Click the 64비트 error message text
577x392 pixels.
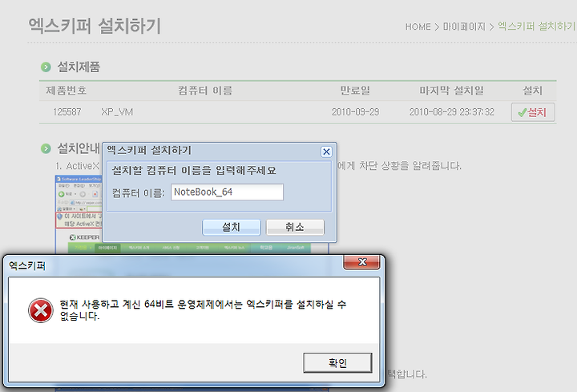click(203, 310)
